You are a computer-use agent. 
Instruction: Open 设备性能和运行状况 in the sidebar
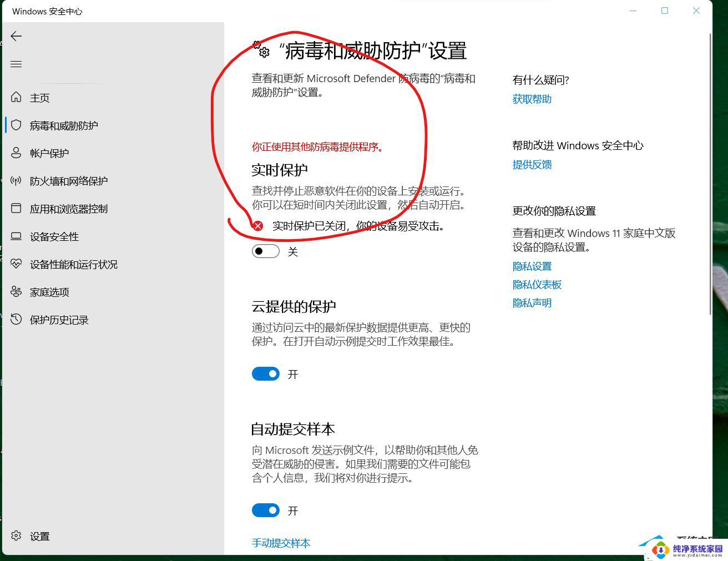tap(74, 264)
